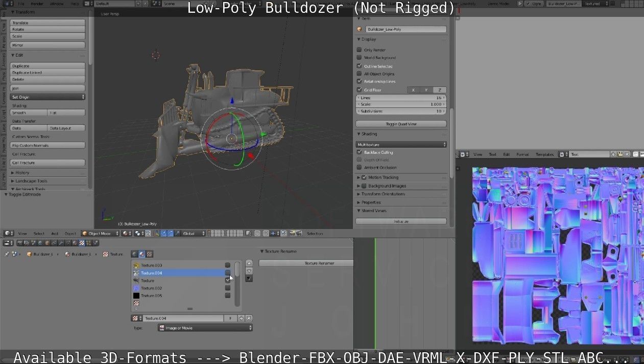644x364 pixels.
Task: Open the Render menu
Action: pos(37,4)
